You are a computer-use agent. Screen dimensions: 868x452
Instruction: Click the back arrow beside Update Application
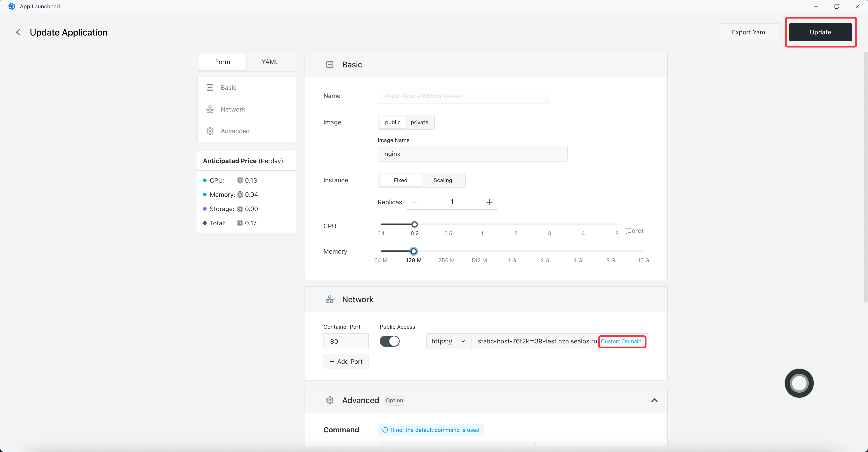pos(18,32)
